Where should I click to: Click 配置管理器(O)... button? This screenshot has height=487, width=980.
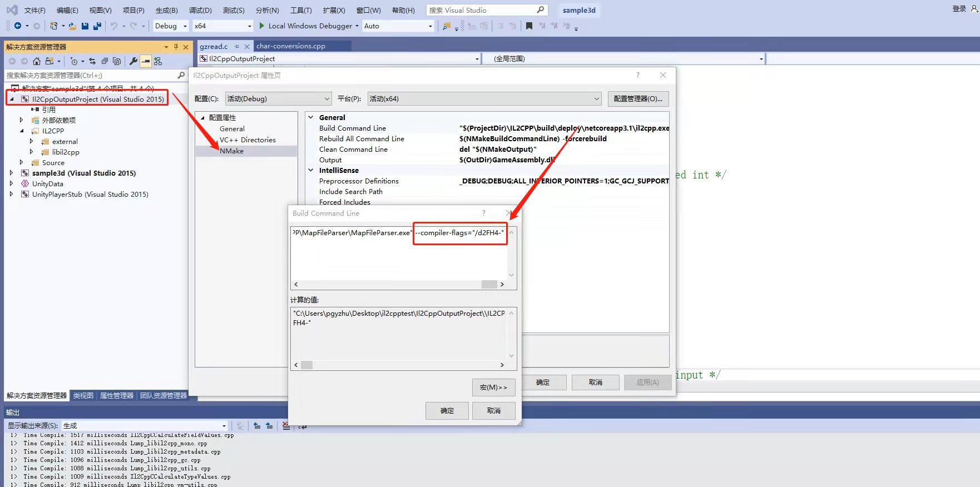[x=638, y=99]
